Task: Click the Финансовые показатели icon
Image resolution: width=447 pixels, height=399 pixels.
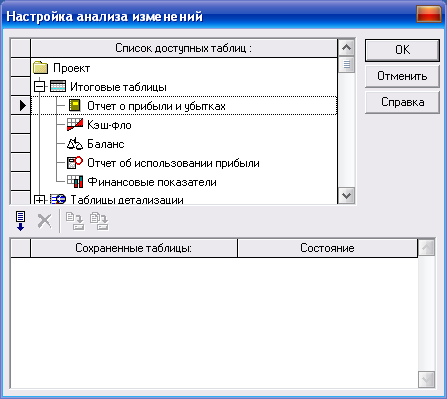Action: [x=75, y=182]
